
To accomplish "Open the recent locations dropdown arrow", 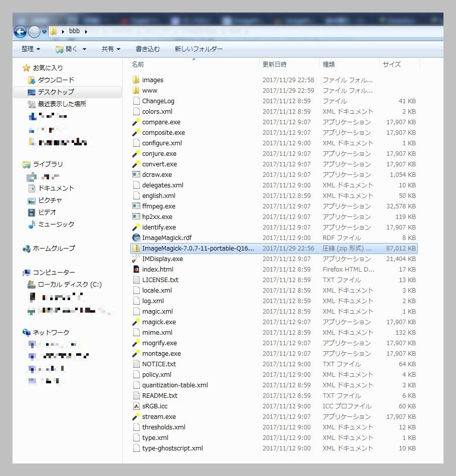I will [x=44, y=32].
